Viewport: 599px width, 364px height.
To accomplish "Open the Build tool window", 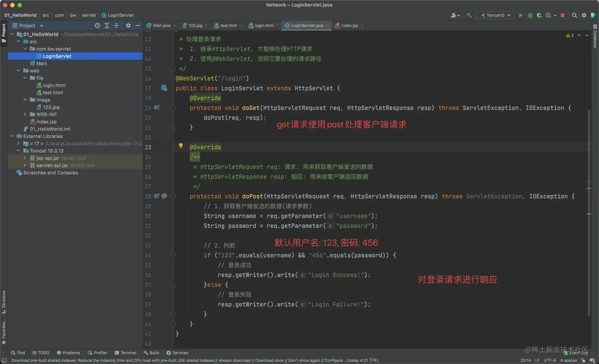I will click(x=151, y=353).
